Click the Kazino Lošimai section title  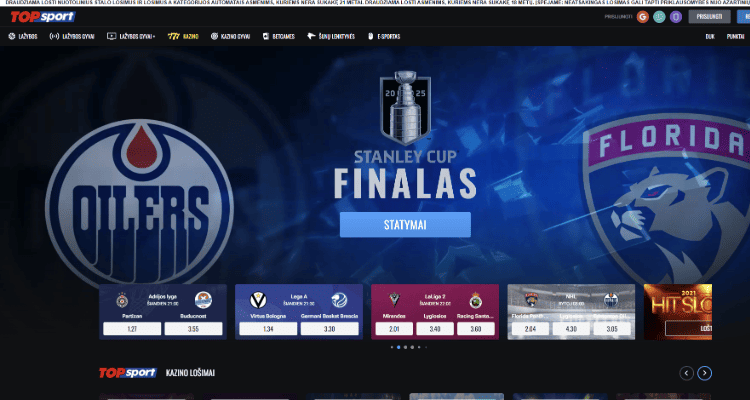click(190, 373)
